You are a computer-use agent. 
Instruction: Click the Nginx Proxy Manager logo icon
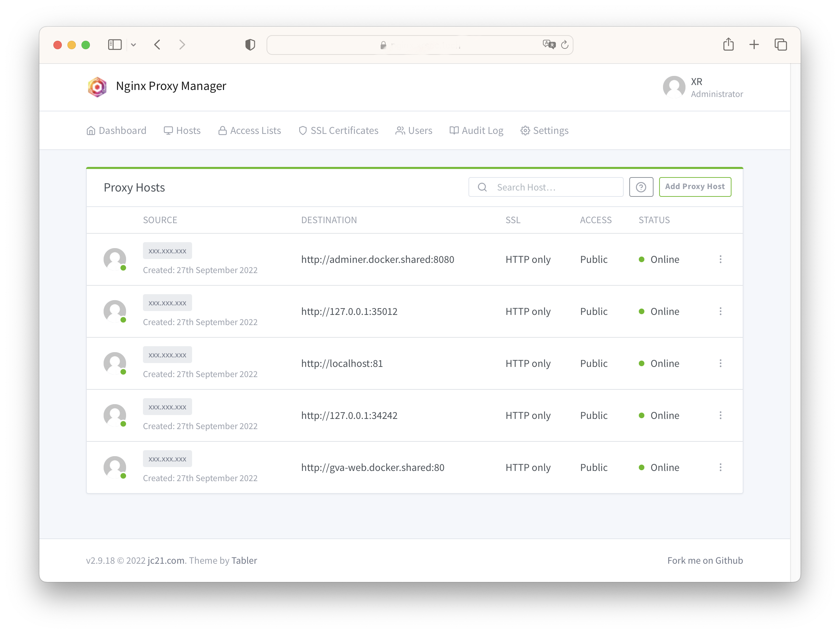click(x=97, y=87)
